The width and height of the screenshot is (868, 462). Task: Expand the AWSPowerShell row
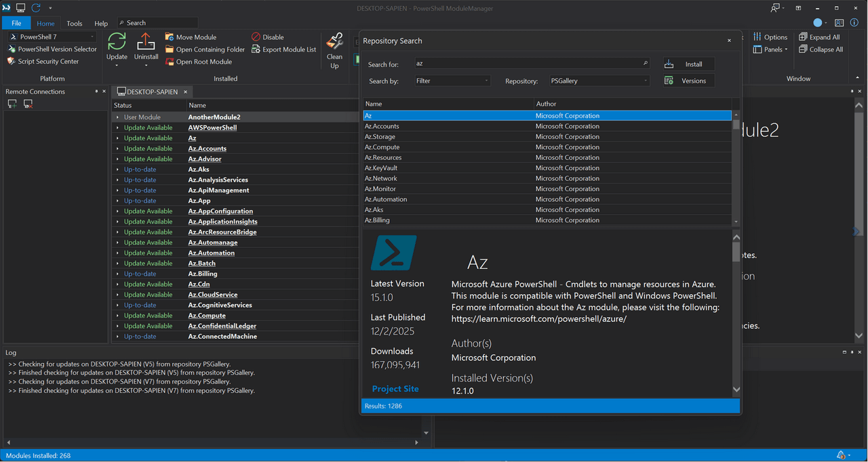click(x=117, y=127)
